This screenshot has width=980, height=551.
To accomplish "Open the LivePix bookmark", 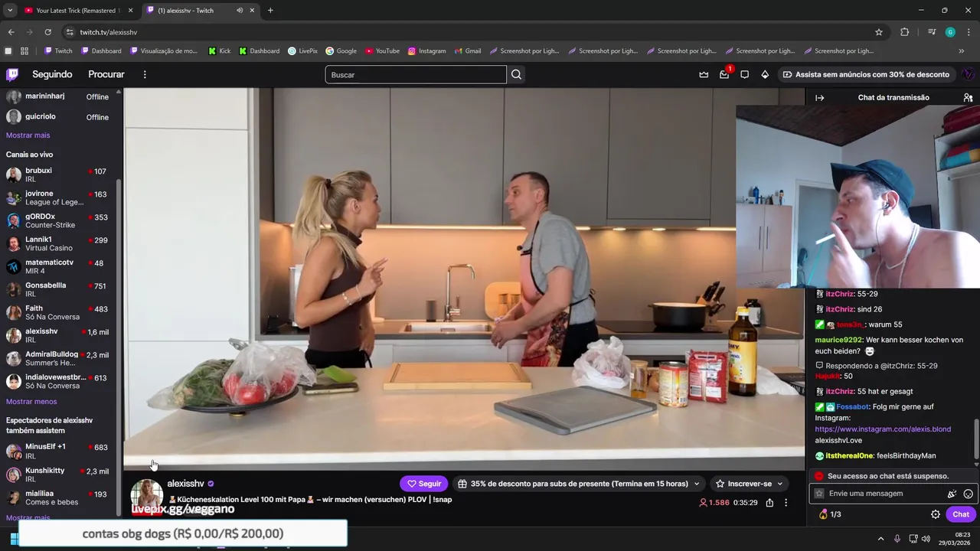I will pyautogui.click(x=302, y=51).
